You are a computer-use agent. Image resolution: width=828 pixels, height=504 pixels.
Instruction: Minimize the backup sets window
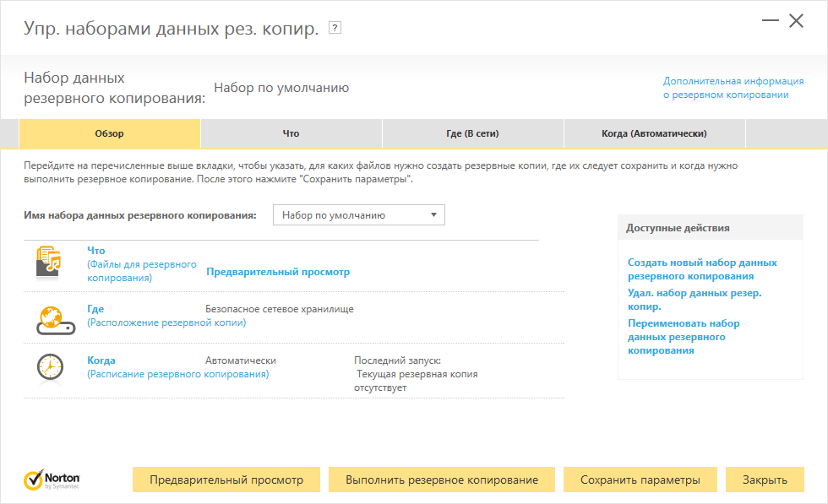[770, 22]
